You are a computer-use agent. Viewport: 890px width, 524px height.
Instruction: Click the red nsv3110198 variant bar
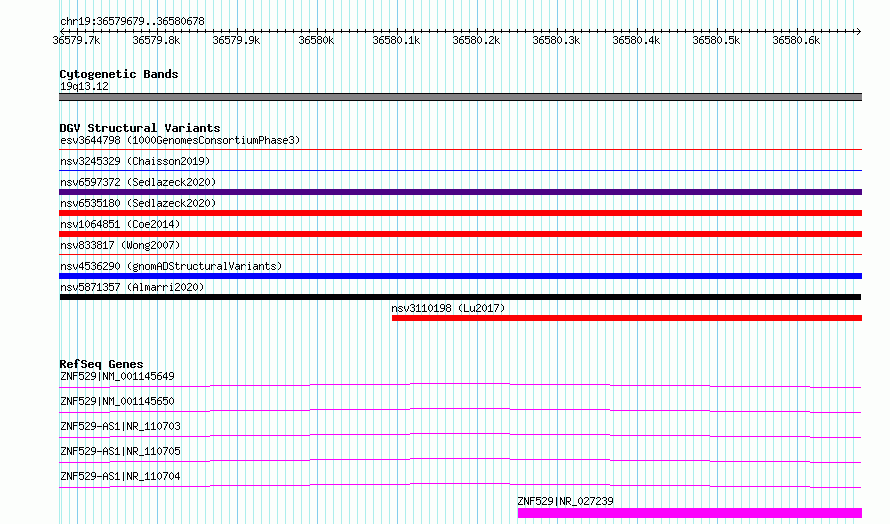[627, 318]
